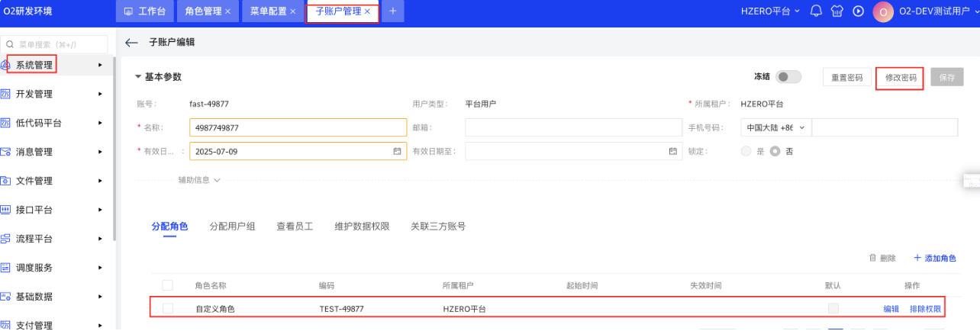Click the back arrow beside 子账户编辑
The image size is (980, 331).
click(131, 43)
